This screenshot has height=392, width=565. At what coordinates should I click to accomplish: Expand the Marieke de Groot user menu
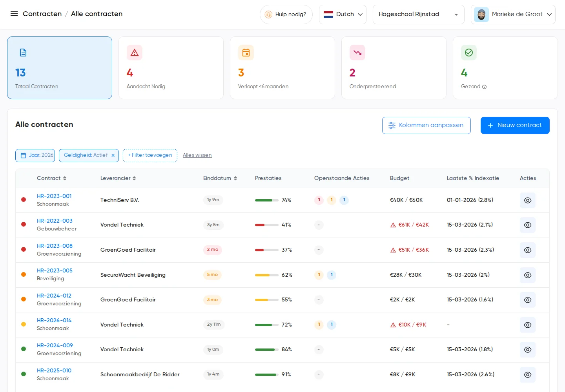tap(513, 15)
